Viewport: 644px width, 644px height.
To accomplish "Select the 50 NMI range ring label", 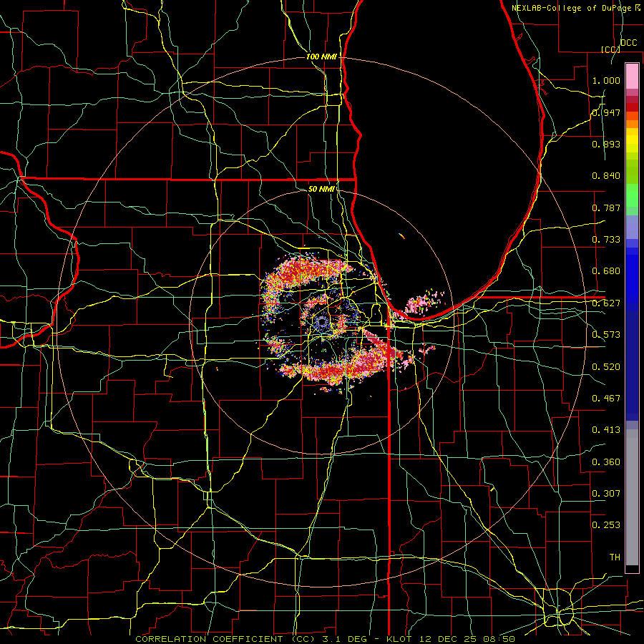I will [321, 189].
